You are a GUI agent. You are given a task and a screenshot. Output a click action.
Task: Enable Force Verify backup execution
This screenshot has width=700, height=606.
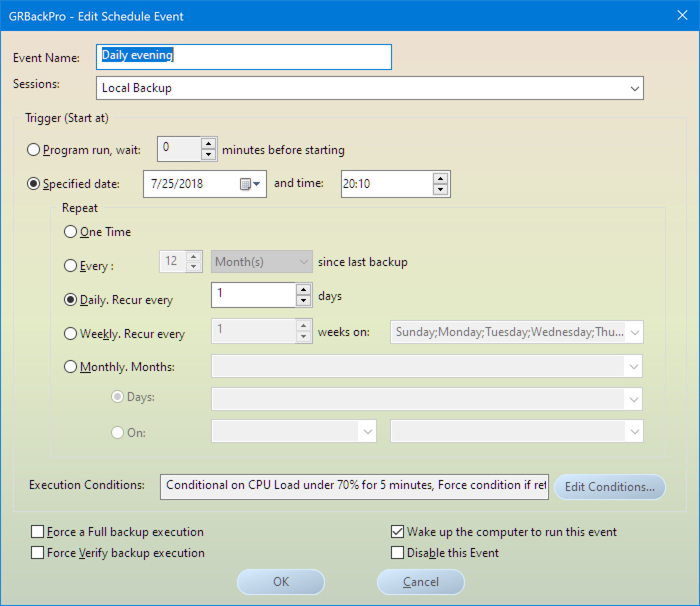37,552
